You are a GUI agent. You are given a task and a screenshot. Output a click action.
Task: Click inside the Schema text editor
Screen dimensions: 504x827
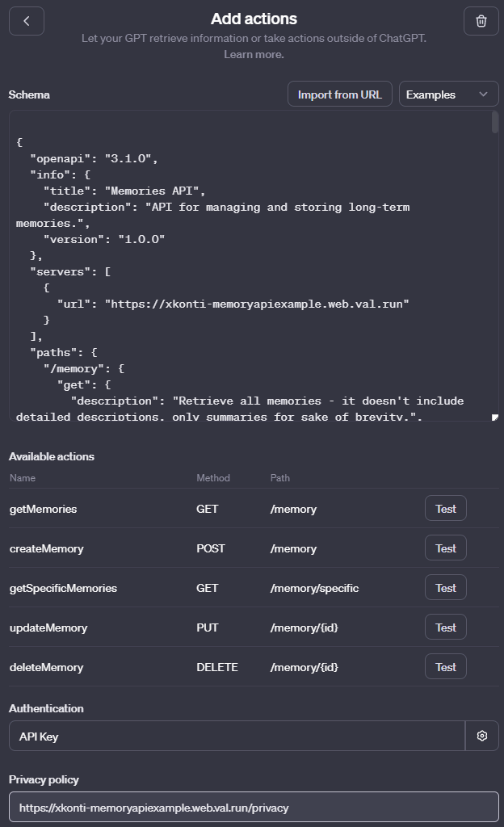tap(242, 267)
